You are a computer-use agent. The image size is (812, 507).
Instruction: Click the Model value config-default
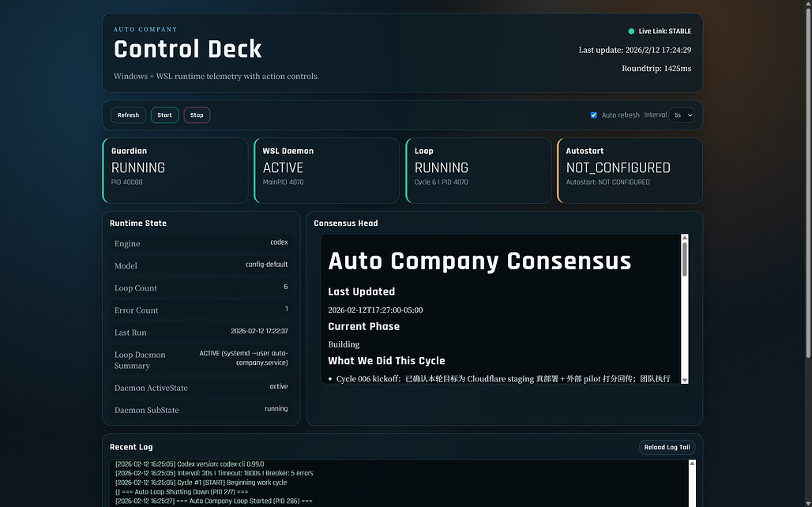(267, 265)
